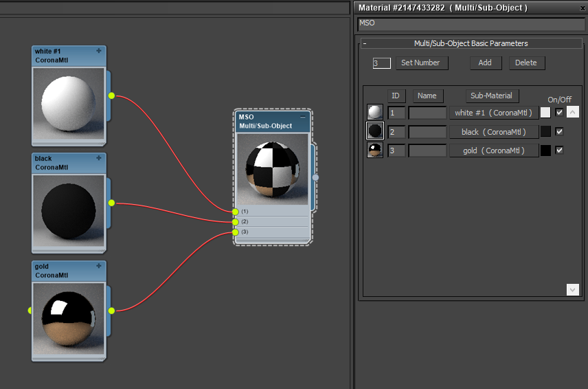Click the MSO node output socket
This screenshot has width=588, height=389.
point(315,177)
